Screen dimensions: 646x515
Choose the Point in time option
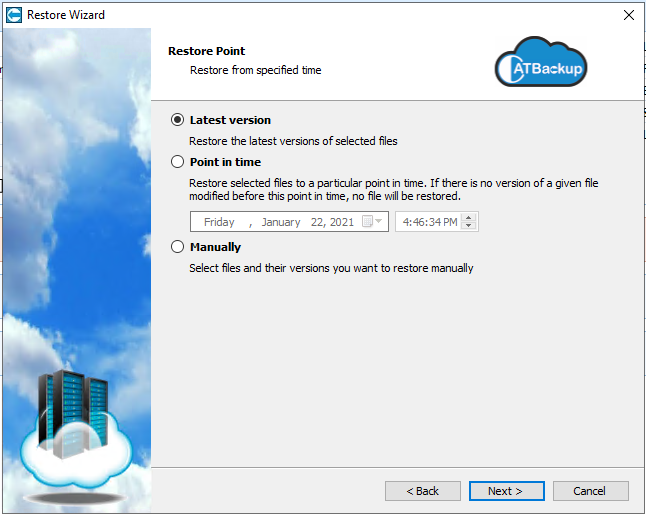[178, 162]
